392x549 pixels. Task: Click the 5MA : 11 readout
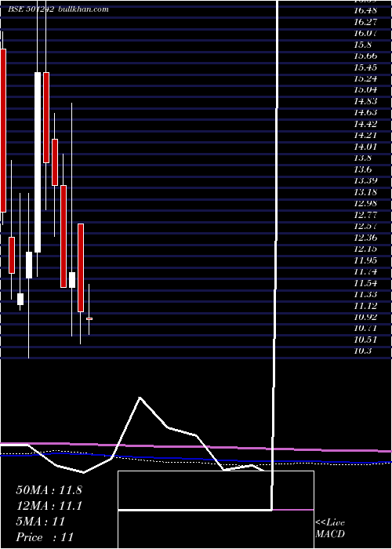coord(41,522)
